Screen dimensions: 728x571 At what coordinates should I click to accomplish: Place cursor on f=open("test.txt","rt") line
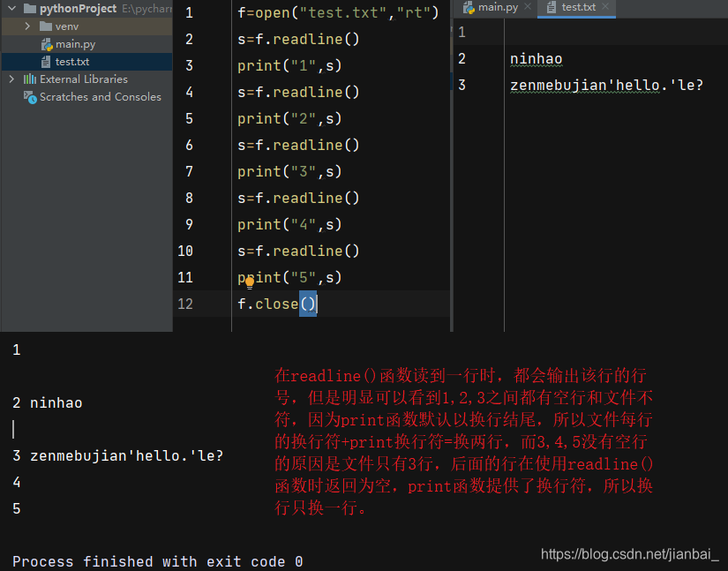(338, 12)
